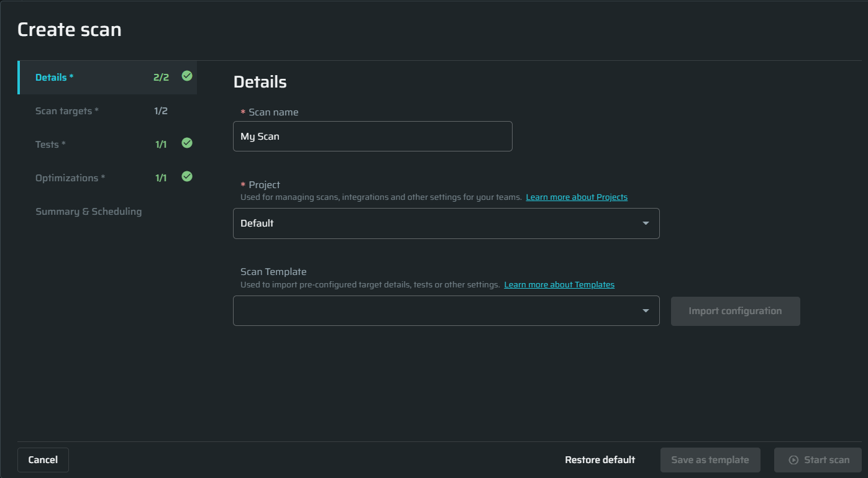The width and height of the screenshot is (868, 478).
Task: Click the chevron on the Project selector
Action: pyautogui.click(x=646, y=223)
